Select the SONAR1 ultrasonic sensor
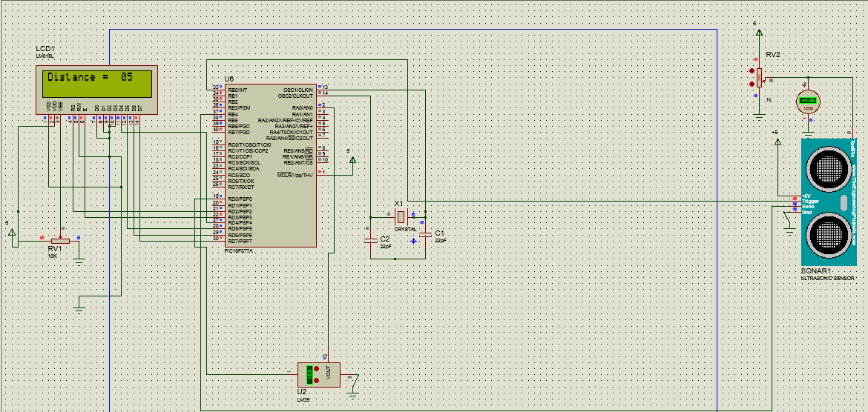 829,201
